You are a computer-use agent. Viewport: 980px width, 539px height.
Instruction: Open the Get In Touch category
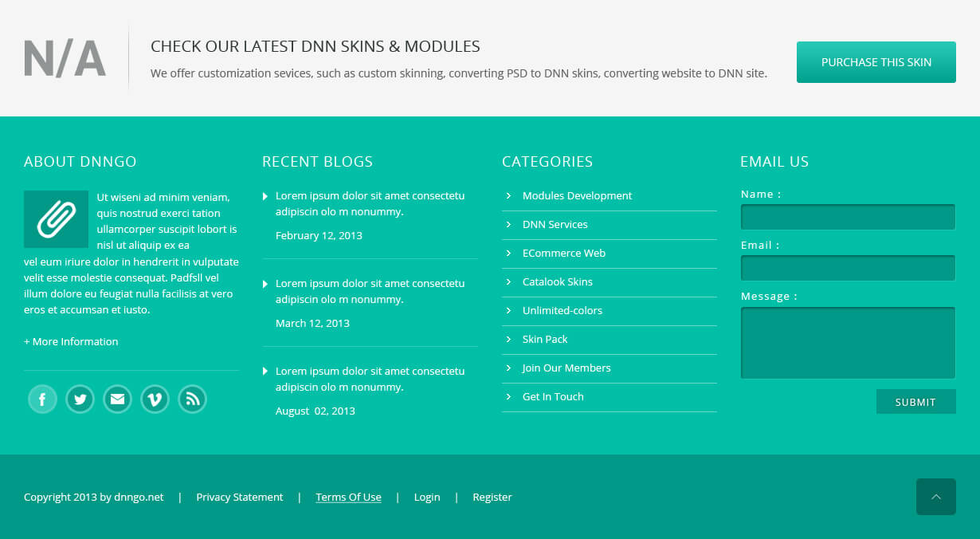tap(553, 396)
